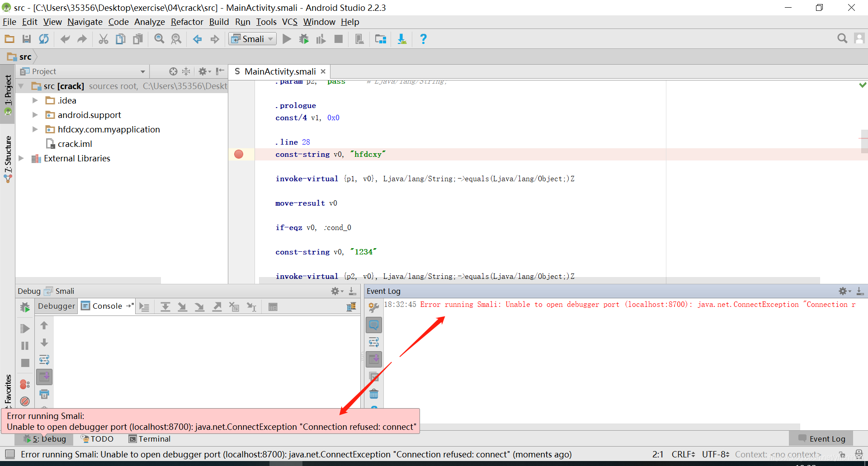This screenshot has height=466, width=868.
Task: Navigate back with the left arrow icon
Action: [x=198, y=39]
